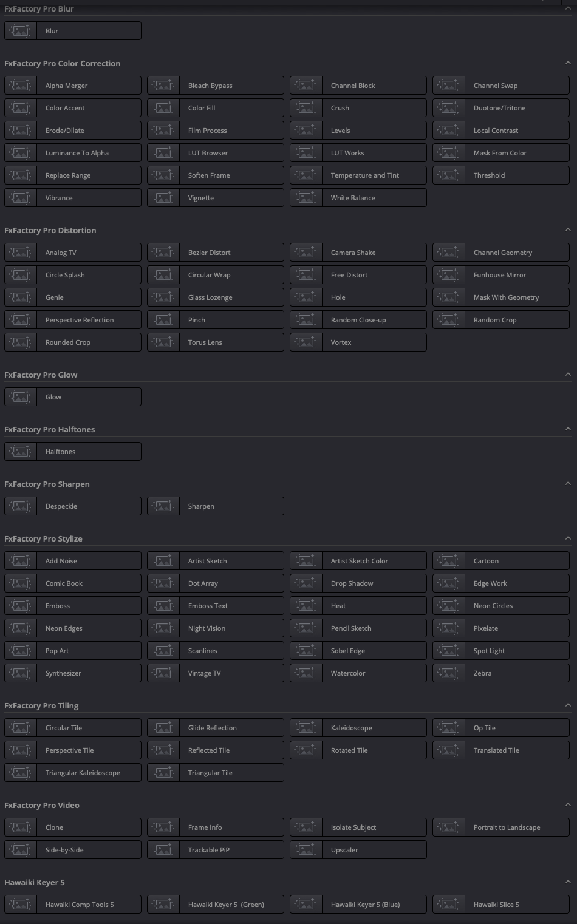Click the Alpha Merger effect icon
This screenshot has height=924, width=577.
pyautogui.click(x=21, y=86)
